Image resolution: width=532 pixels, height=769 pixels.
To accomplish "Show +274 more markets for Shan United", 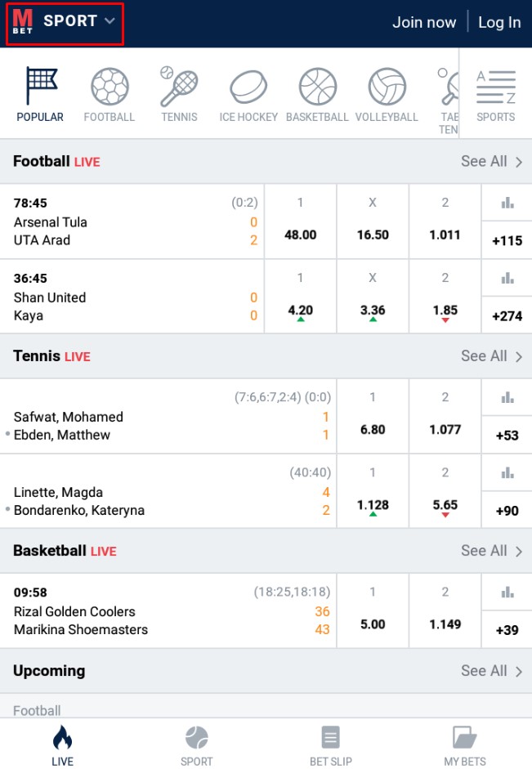I will point(507,315).
